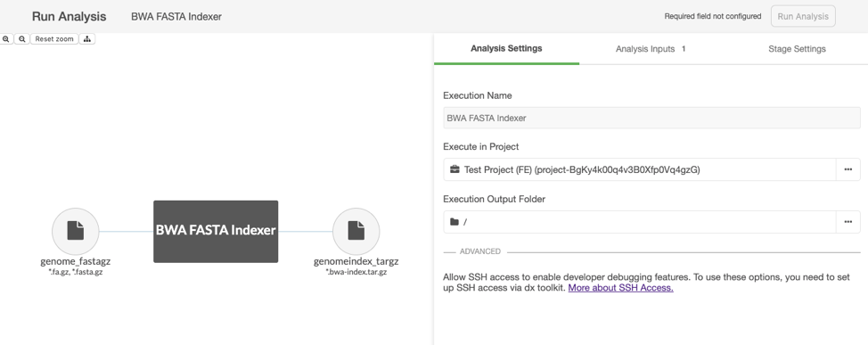Reset zoom of workflow diagram
The image size is (868, 345).
(54, 39)
